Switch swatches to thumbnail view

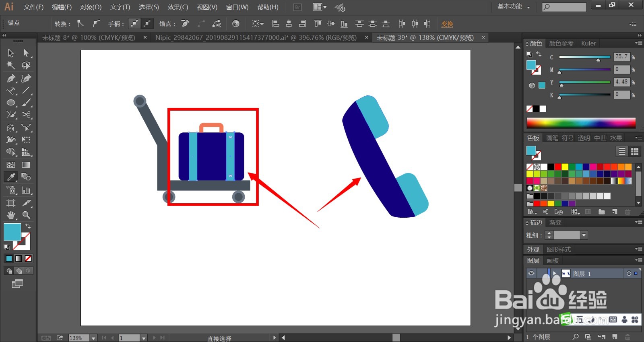[635, 151]
